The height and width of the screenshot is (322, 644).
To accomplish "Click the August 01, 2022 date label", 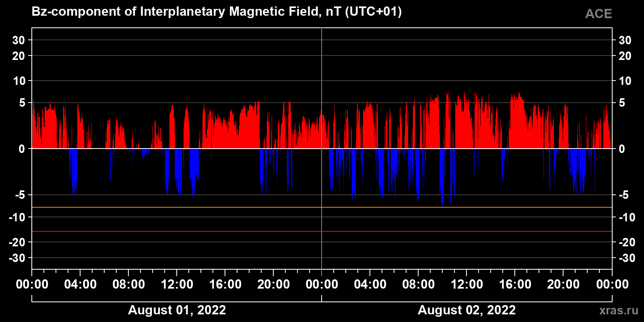I will click(177, 310).
